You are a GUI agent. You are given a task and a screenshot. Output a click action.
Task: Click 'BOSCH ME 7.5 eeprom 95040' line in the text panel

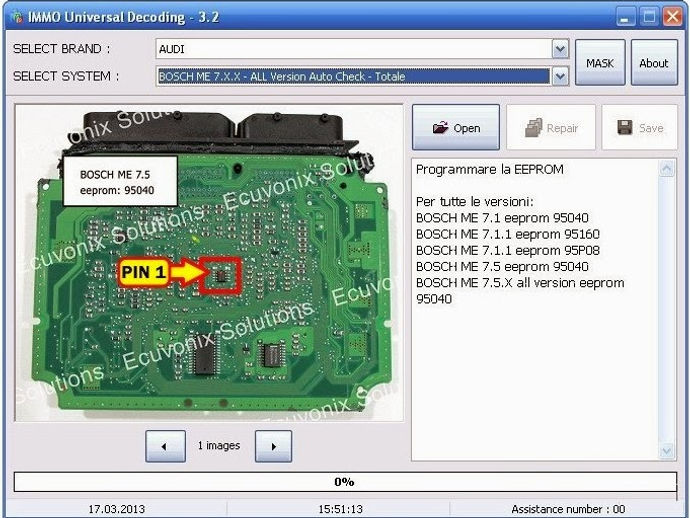(x=502, y=267)
